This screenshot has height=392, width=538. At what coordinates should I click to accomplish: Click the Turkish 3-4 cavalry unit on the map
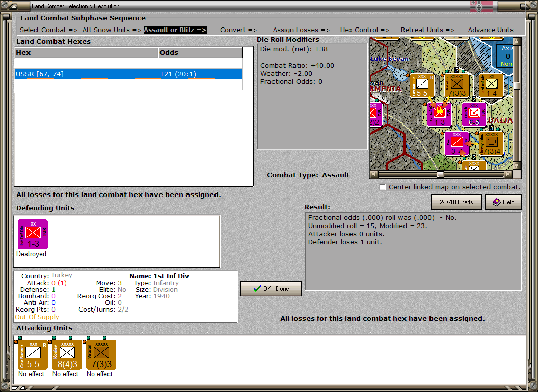click(x=456, y=144)
